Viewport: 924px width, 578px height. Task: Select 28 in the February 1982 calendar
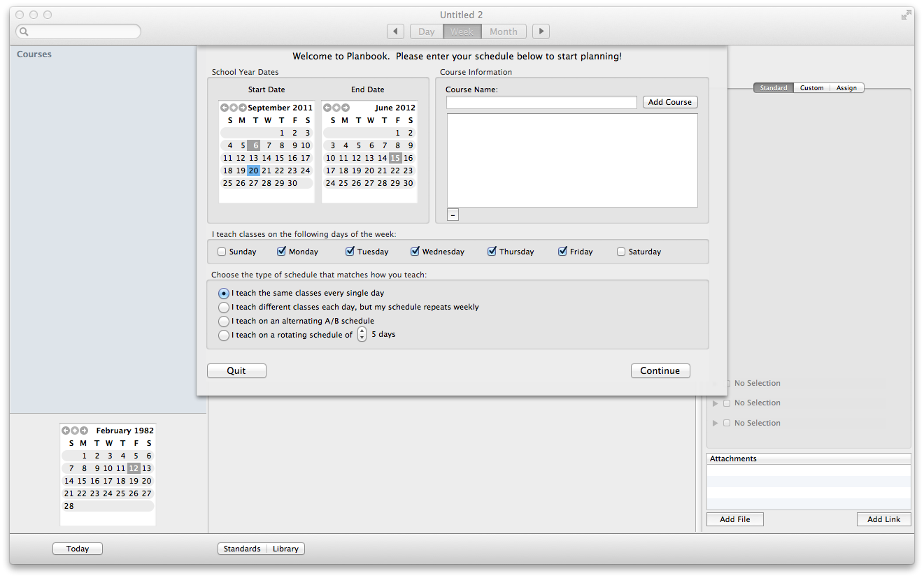pyautogui.click(x=69, y=506)
